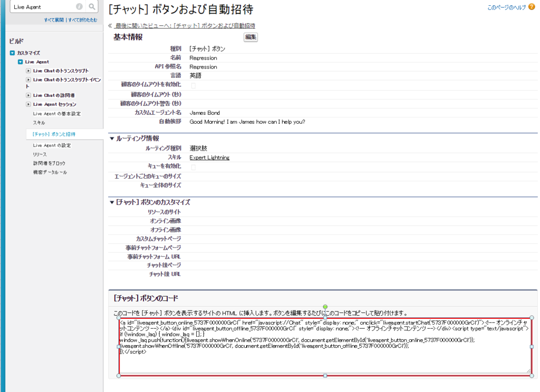Screen dimensions: 540x392
Task: Click the ビルド sidebar heading
Action: [16, 41]
